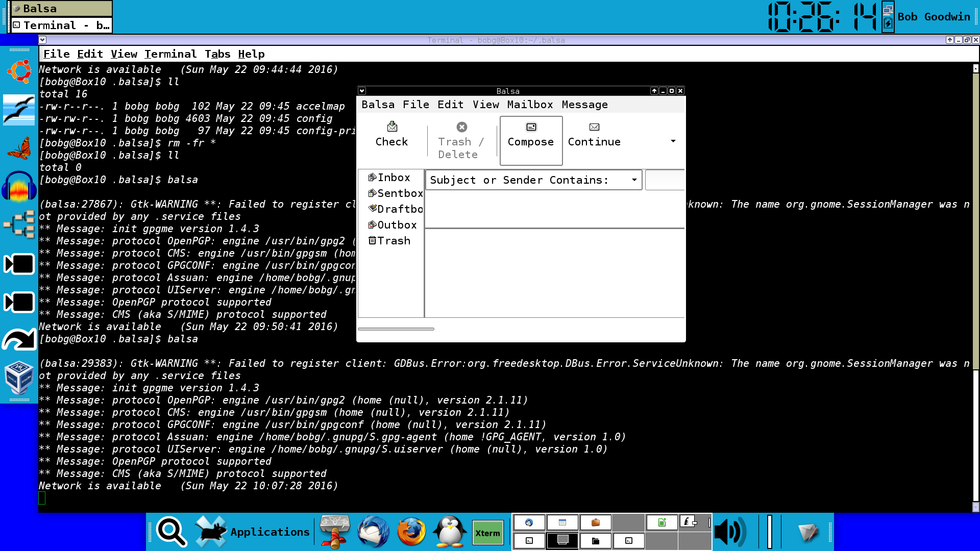The image size is (980, 551).
Task: Click the currently active black workspace in the pager
Action: [x=562, y=541]
